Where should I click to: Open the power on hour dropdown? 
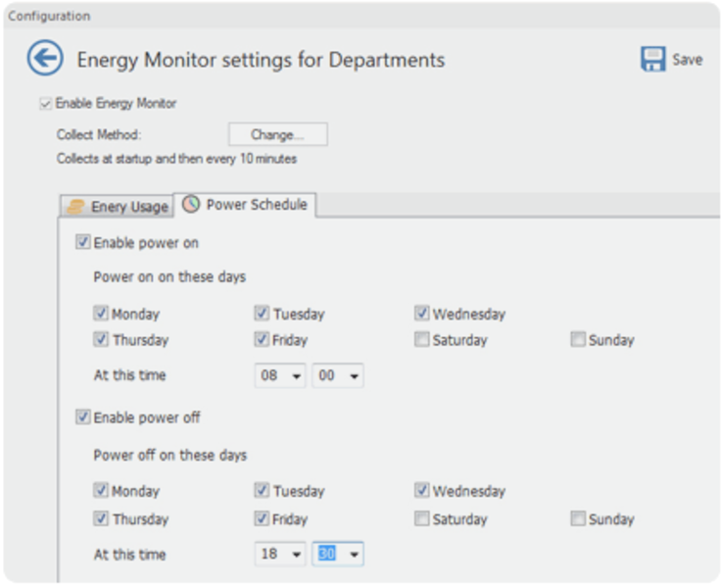click(297, 375)
